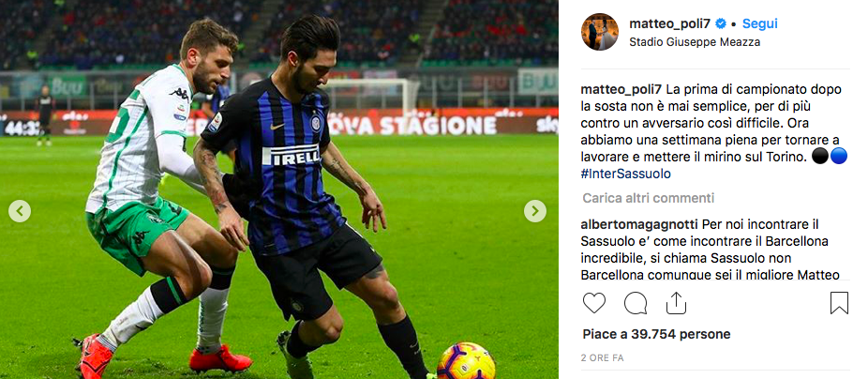The height and width of the screenshot is (379, 868).
Task: Click the black circle emoji in caption
Action: [819, 157]
